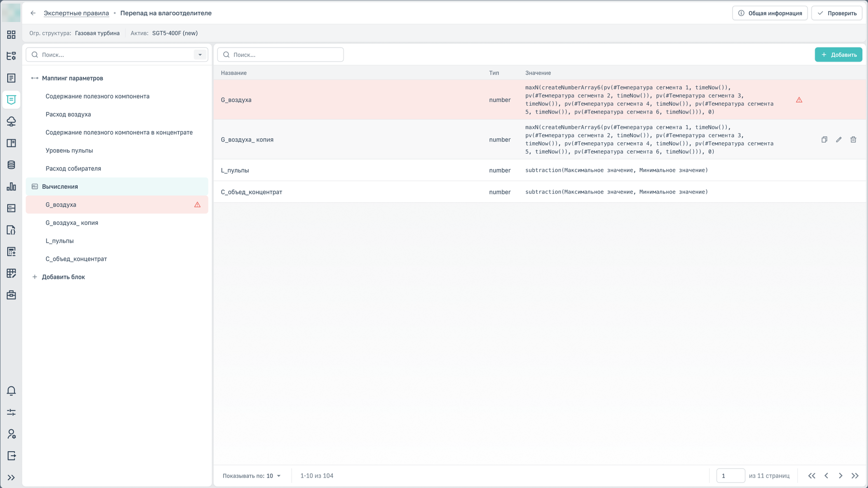
Task: Click the logout icon in sidebar
Action: [11, 456]
